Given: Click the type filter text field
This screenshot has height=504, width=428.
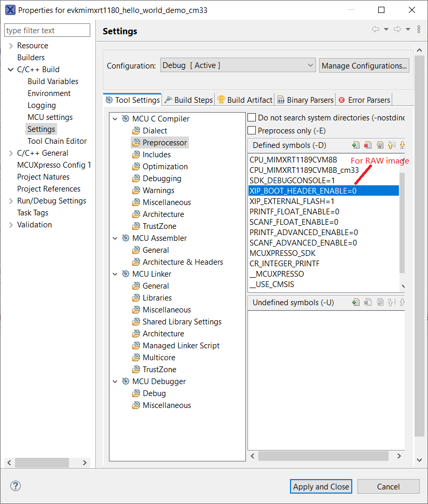Looking at the screenshot, I should point(47,31).
